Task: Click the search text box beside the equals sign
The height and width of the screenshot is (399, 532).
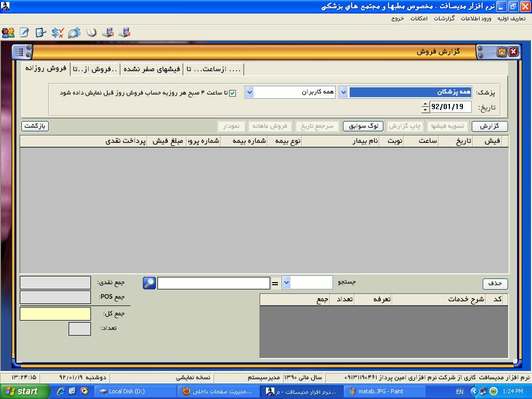Action: (x=214, y=283)
